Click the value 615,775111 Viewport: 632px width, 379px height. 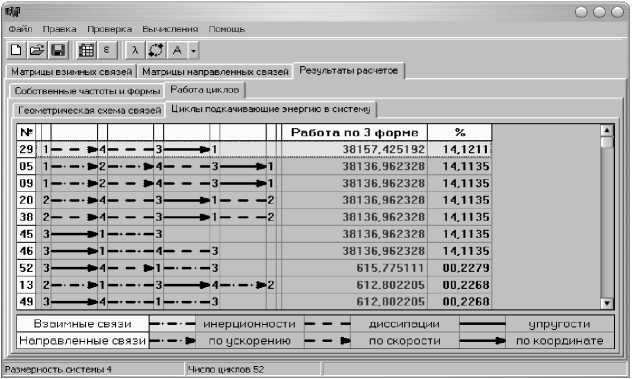(390, 268)
